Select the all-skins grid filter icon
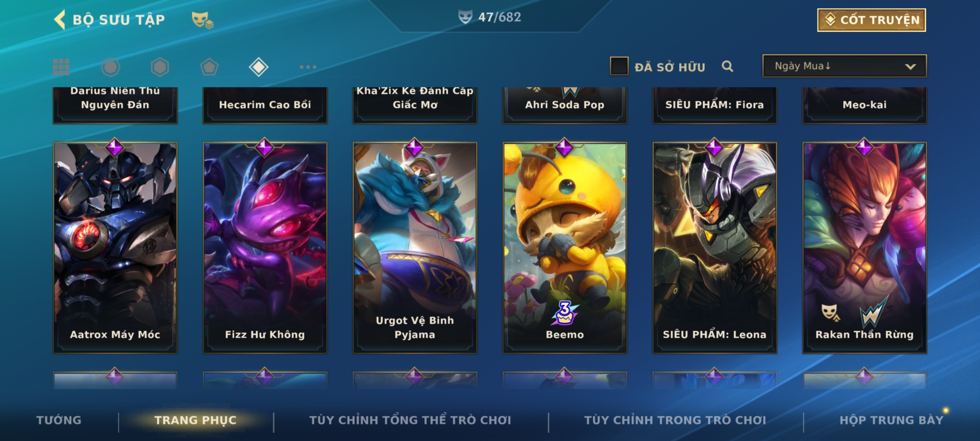980x441 pixels. click(x=61, y=67)
